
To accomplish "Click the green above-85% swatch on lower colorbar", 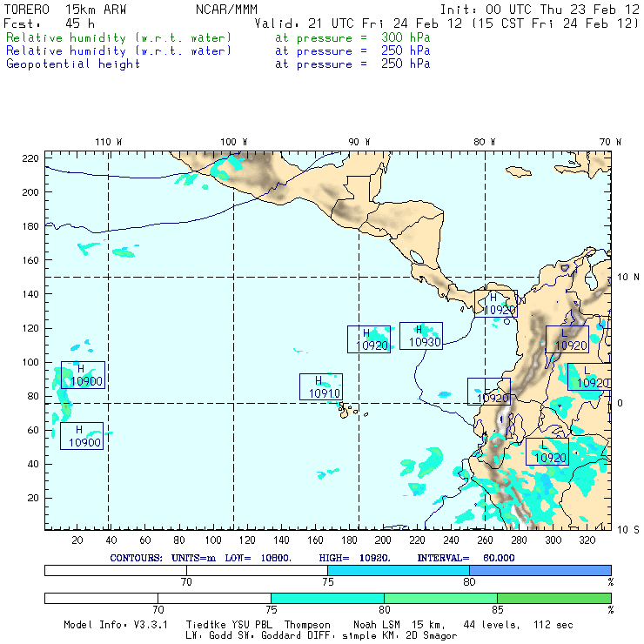I will pyautogui.click(x=554, y=598).
